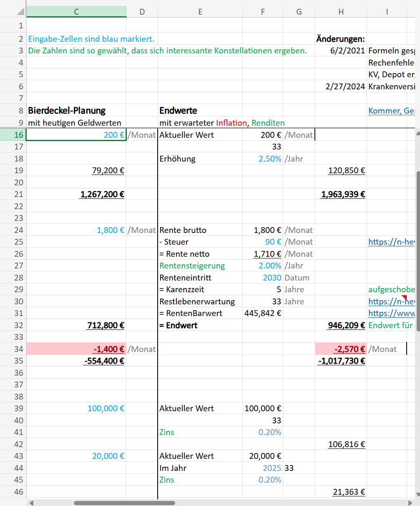The width and height of the screenshot is (420, 506).
Task: Select the 2.50% Erhöhung cell
Action: (263, 159)
